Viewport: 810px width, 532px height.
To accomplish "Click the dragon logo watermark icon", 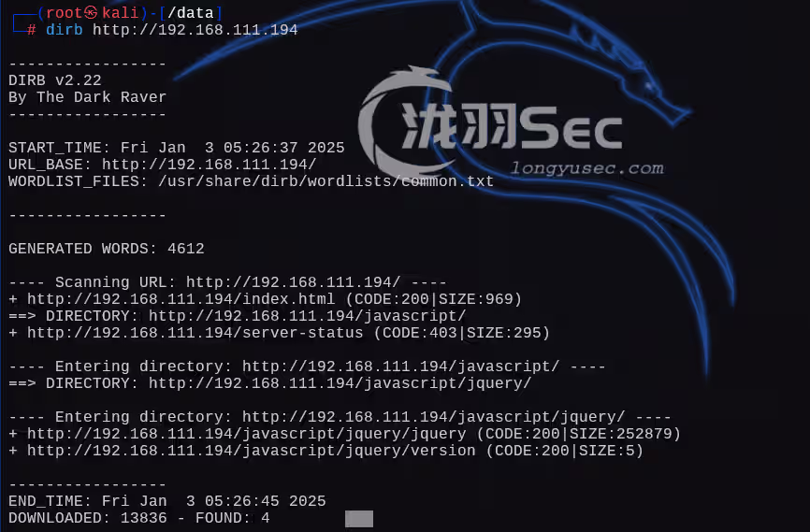I will click(407, 122).
